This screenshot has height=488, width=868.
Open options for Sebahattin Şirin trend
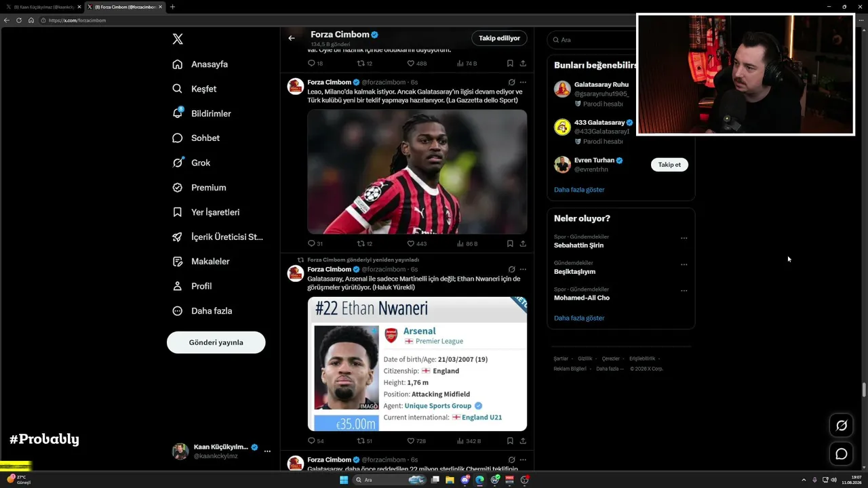[x=684, y=239]
